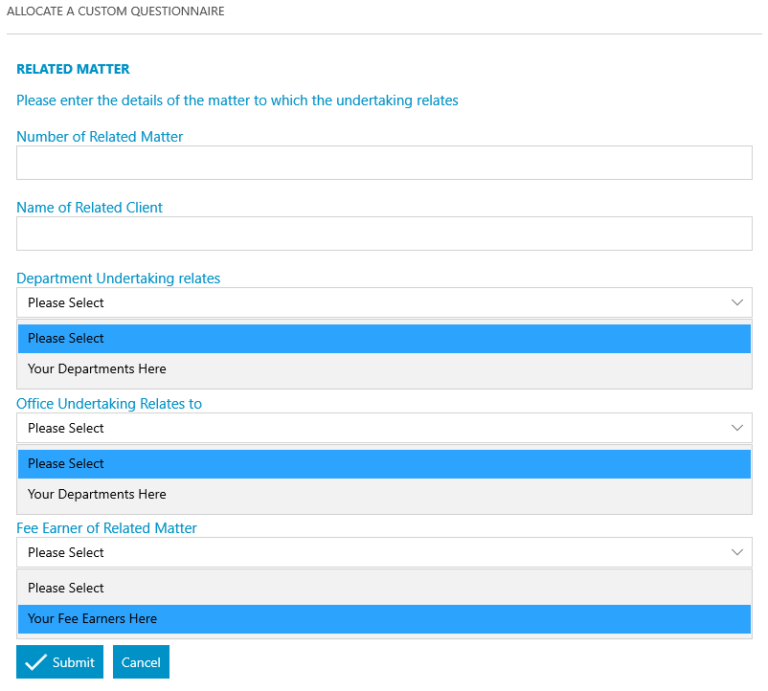Click the 'Name of Related Client' label
Viewport: 768px width, 691px height.
pos(89,208)
